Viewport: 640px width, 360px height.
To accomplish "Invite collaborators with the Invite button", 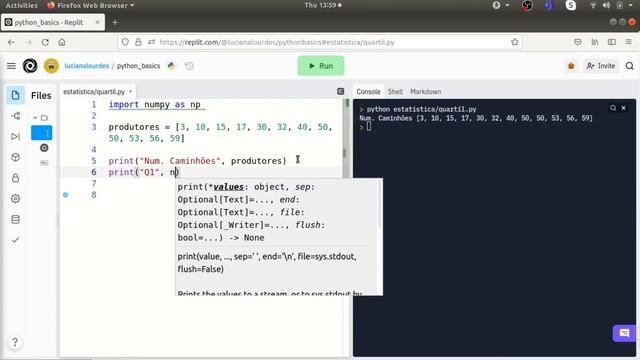I will tap(600, 66).
